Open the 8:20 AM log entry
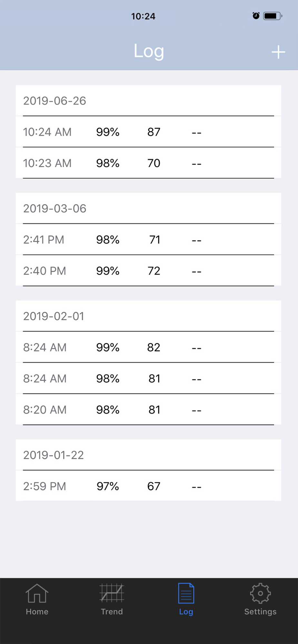The image size is (298, 644). pyautogui.click(x=148, y=410)
